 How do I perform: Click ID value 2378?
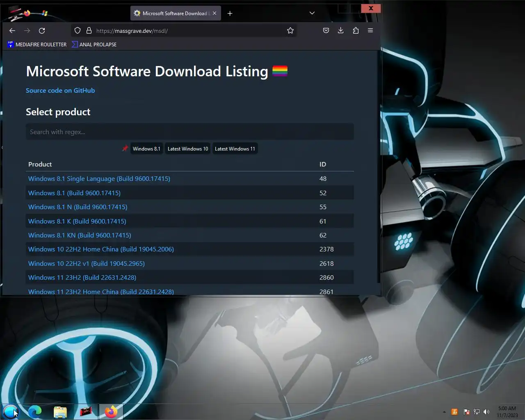[x=326, y=249]
